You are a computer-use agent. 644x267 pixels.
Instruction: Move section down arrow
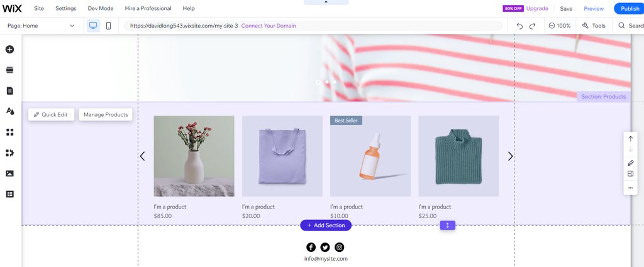click(630, 150)
